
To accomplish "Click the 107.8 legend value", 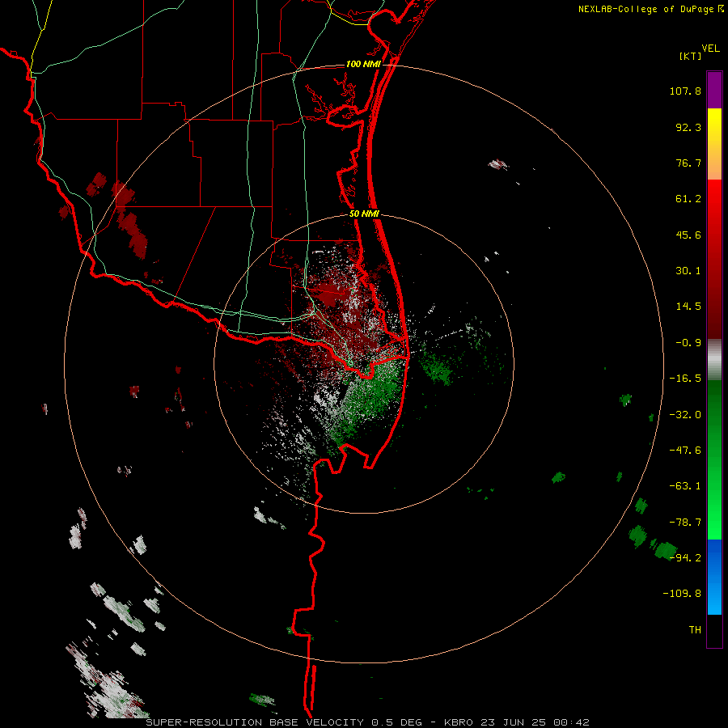I will (x=685, y=91).
